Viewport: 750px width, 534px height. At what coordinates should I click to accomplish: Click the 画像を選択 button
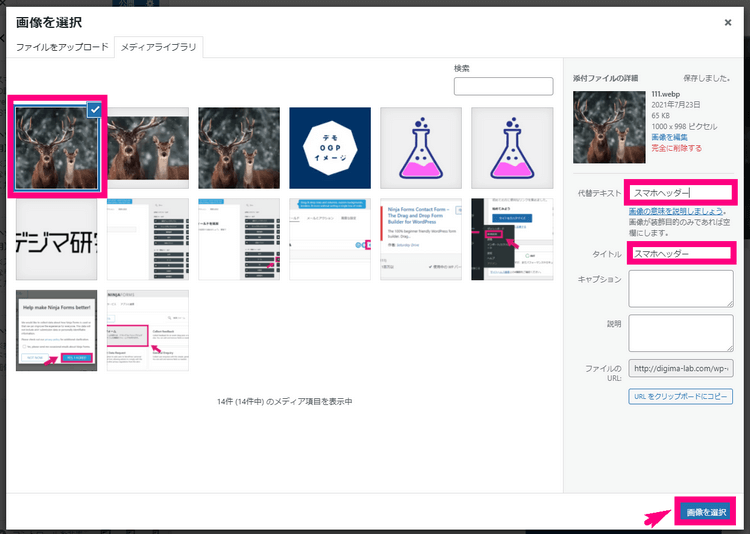tap(706, 512)
